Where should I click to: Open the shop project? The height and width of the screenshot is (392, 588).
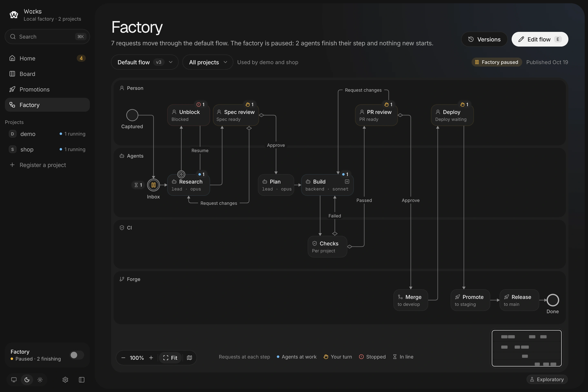47,149
